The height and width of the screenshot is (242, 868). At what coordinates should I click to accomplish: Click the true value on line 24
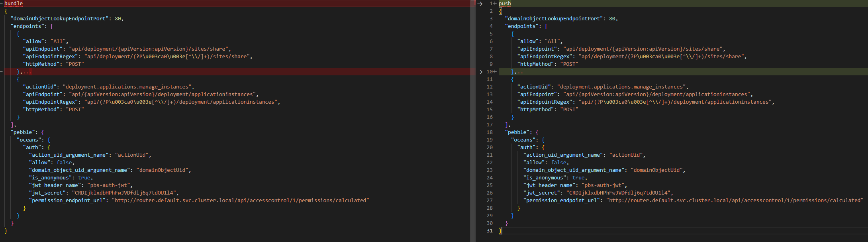[578, 178]
